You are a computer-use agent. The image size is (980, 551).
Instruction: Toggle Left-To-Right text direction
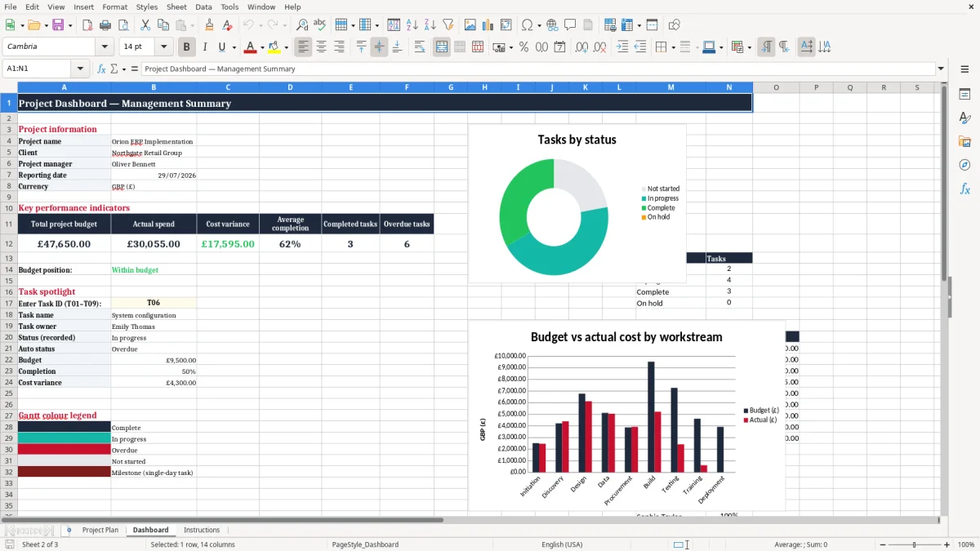tap(766, 47)
